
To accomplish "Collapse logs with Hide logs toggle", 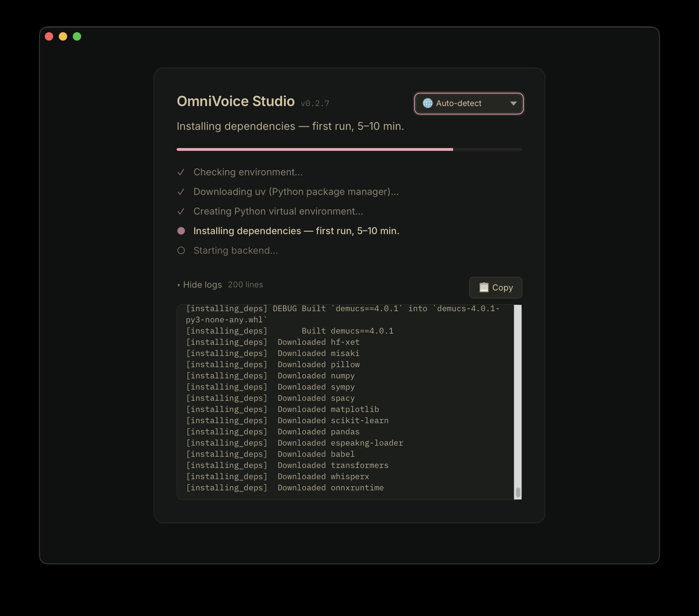I will pyautogui.click(x=200, y=285).
